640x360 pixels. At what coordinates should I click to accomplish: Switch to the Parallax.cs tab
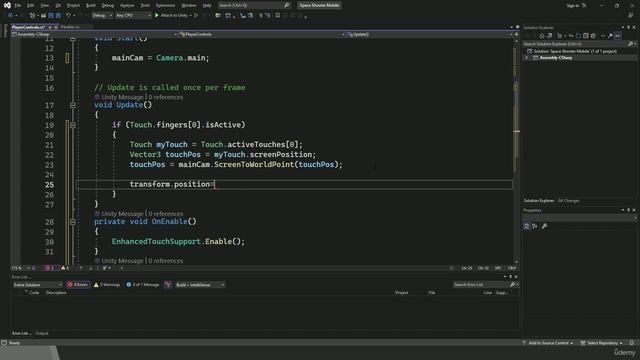(x=70, y=27)
